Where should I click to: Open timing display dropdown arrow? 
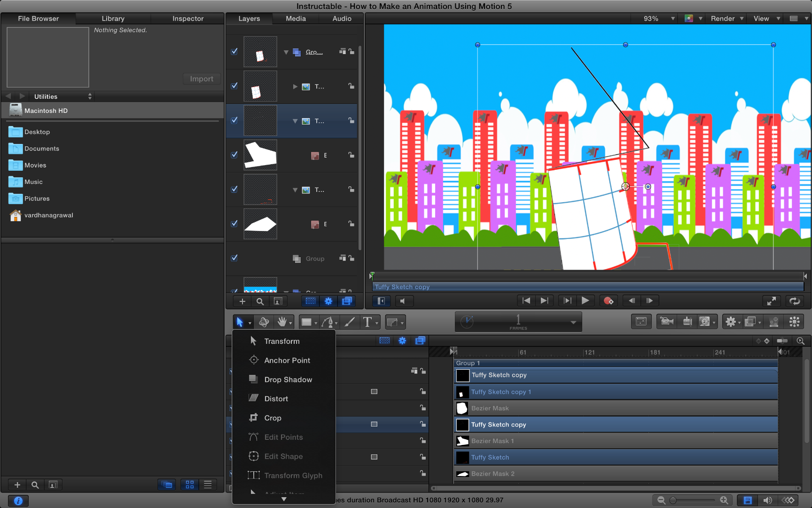[x=573, y=322]
